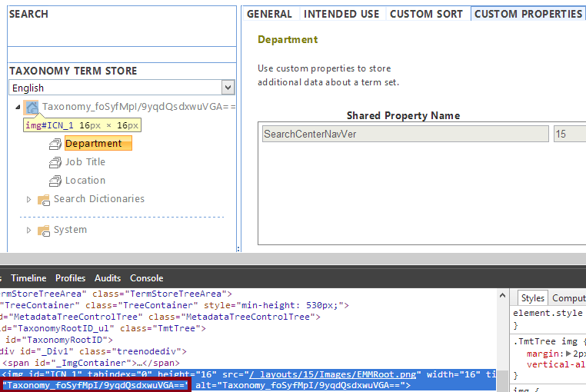Click the Taxonomy root home icon

point(32,107)
